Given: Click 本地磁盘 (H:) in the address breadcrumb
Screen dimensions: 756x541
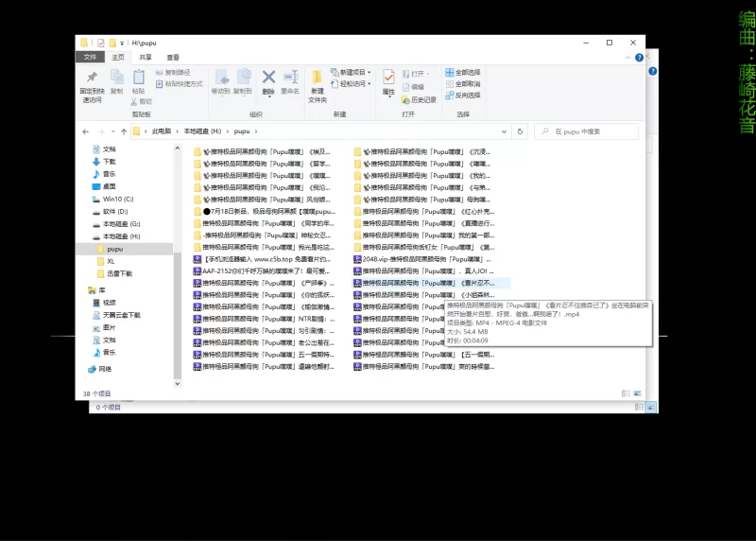Looking at the screenshot, I should (x=202, y=131).
